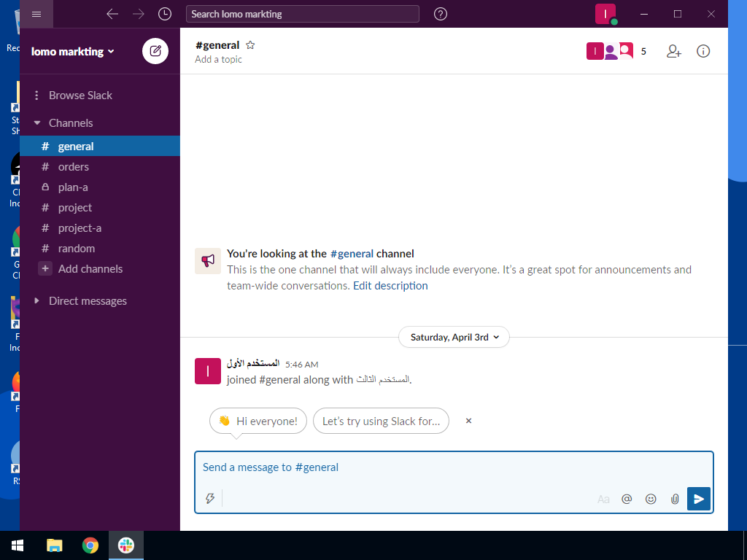Attach a file with the paperclip icon

[x=675, y=499]
